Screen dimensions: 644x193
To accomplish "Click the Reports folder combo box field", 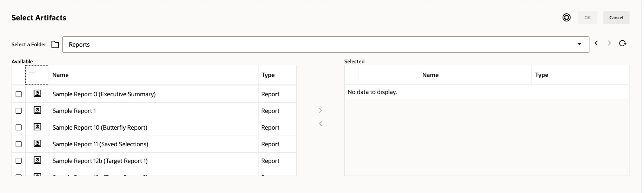I will 326,44.
